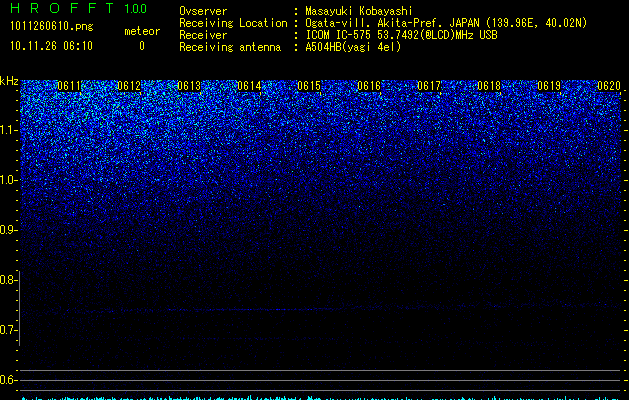This screenshot has height=400, width=629.
Task: Click the 0616 time marker
Action: 369,86
